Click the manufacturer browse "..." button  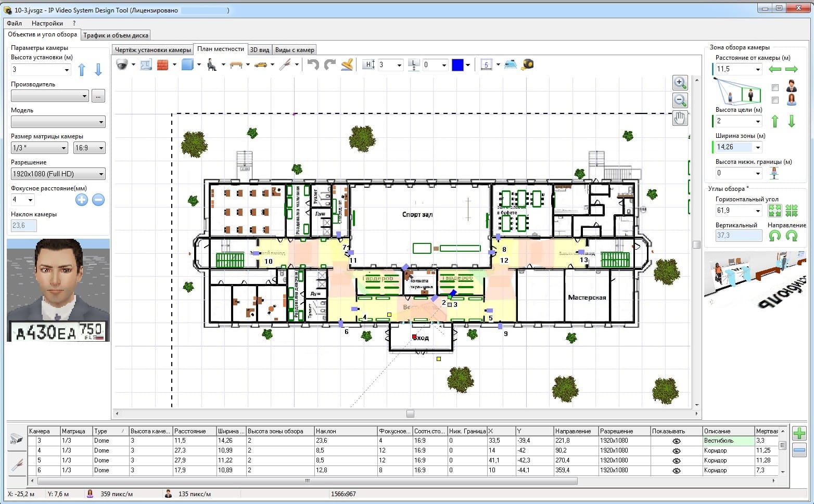[98, 96]
